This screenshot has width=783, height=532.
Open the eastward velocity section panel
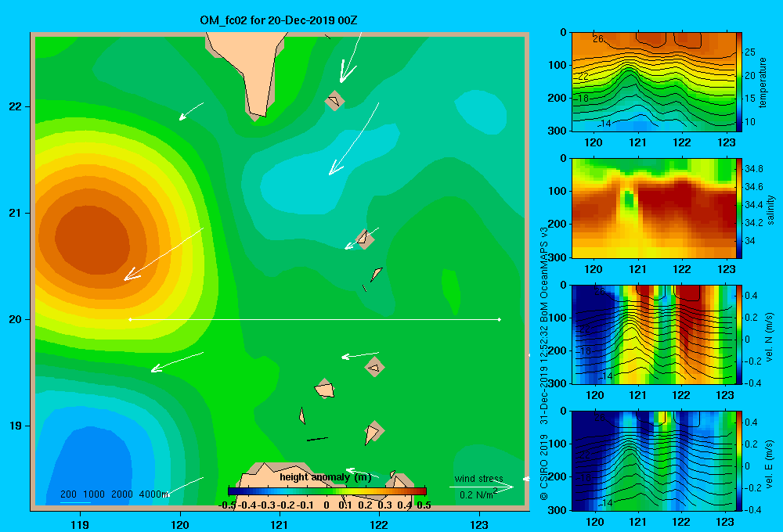654,461
